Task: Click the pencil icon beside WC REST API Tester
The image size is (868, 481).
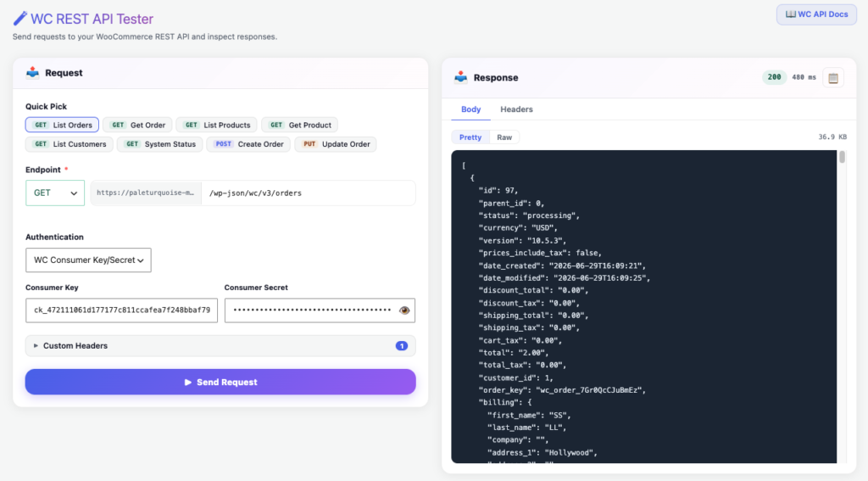Action: 20,19
